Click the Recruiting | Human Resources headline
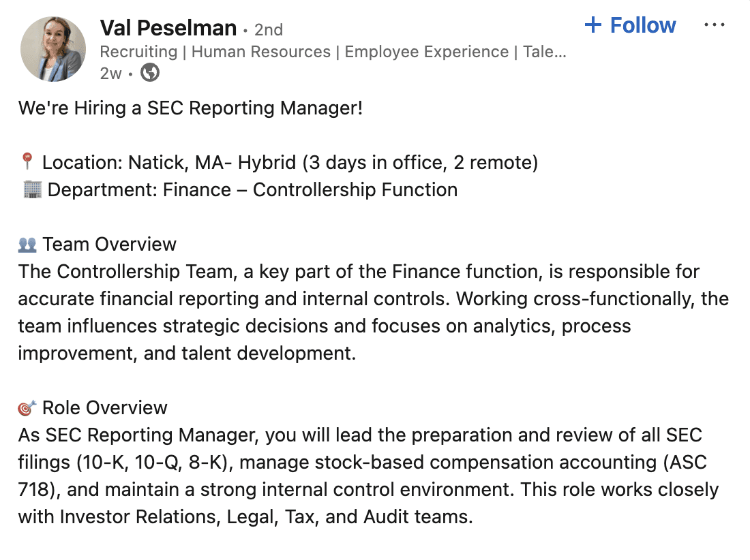 (x=333, y=52)
